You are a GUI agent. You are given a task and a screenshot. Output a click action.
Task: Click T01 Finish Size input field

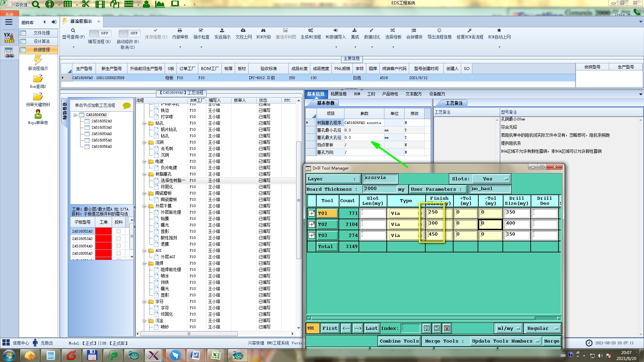pos(438,213)
